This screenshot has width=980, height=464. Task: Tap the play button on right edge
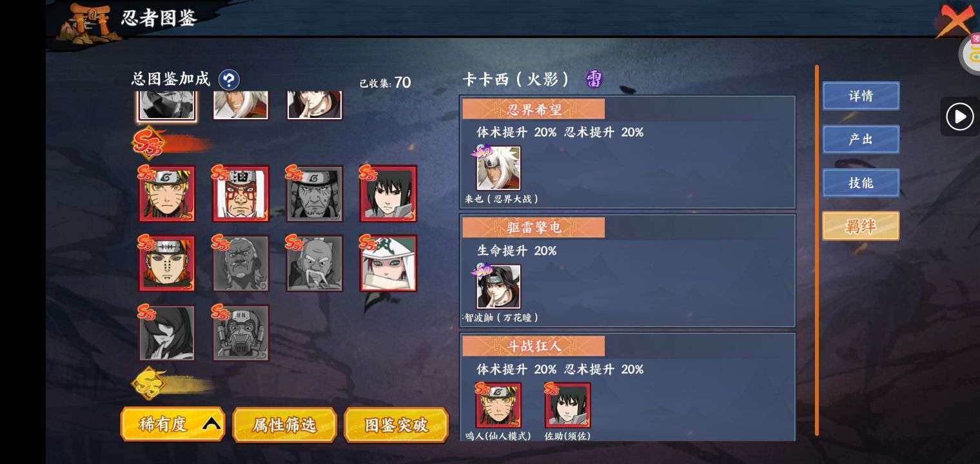[x=959, y=117]
